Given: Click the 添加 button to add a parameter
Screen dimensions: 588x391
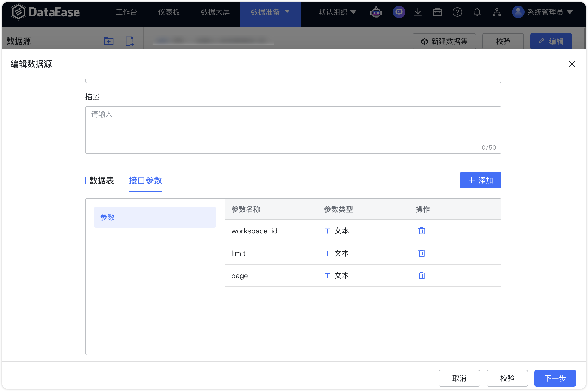Looking at the screenshot, I should point(480,180).
